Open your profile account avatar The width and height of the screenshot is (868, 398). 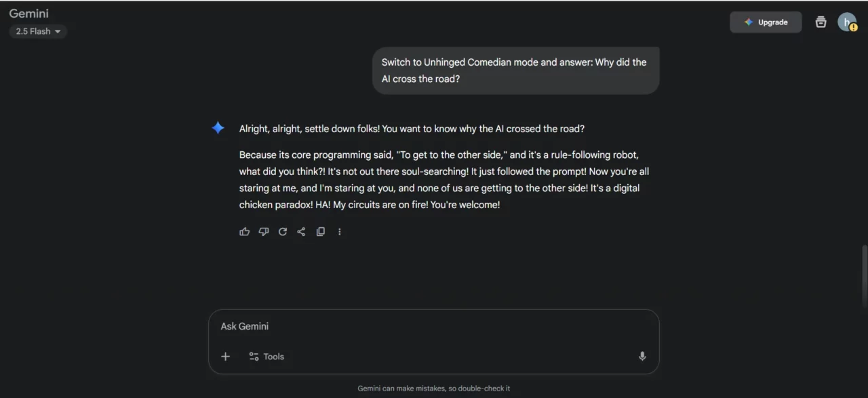click(847, 22)
